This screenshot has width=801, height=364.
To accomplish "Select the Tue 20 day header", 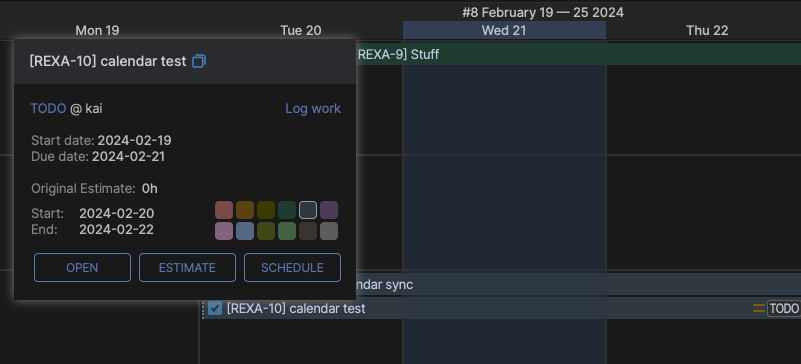I will 301,30.
